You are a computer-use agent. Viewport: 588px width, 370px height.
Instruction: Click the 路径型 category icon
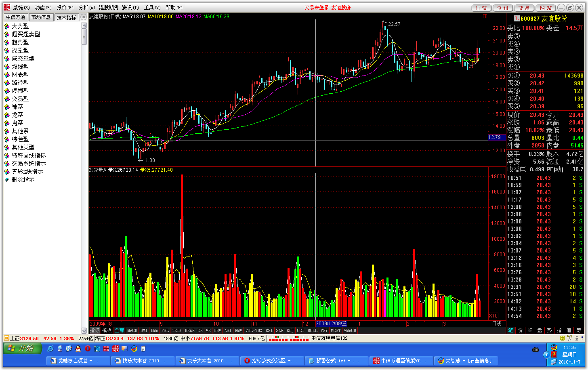(x=7, y=83)
